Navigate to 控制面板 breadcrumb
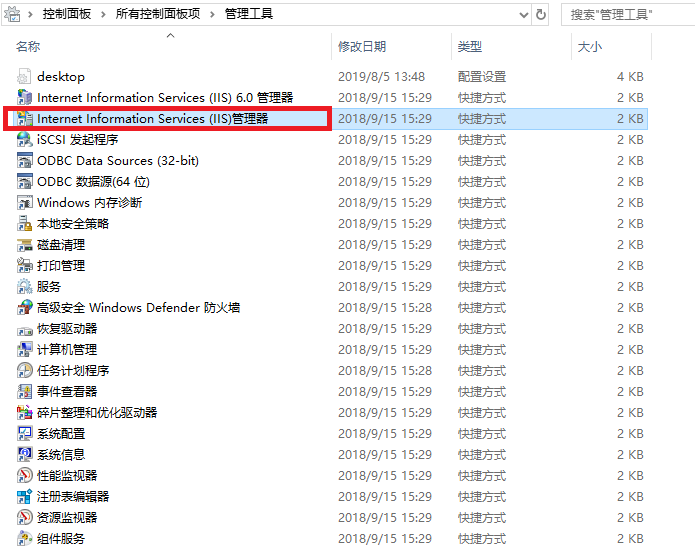 pos(67,14)
